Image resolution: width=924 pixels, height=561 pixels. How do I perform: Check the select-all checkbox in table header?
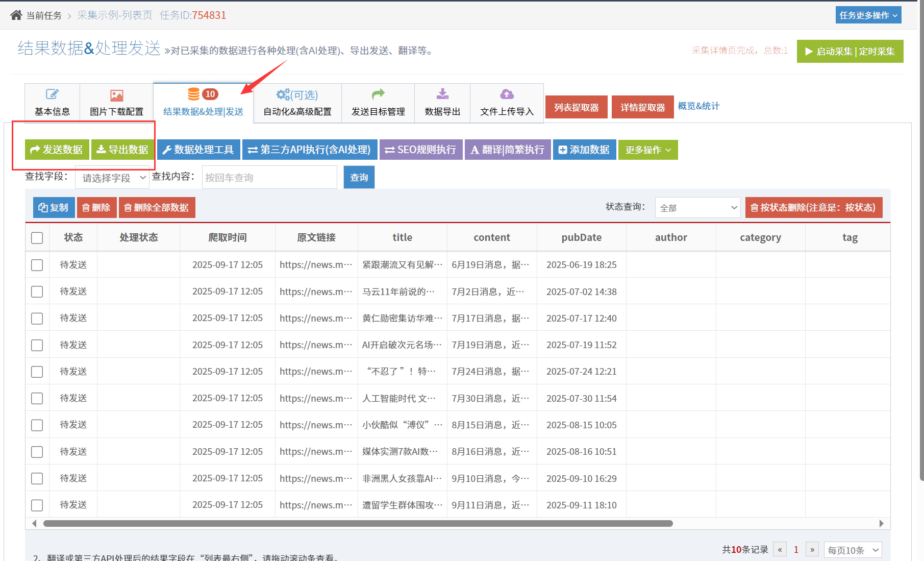36,237
